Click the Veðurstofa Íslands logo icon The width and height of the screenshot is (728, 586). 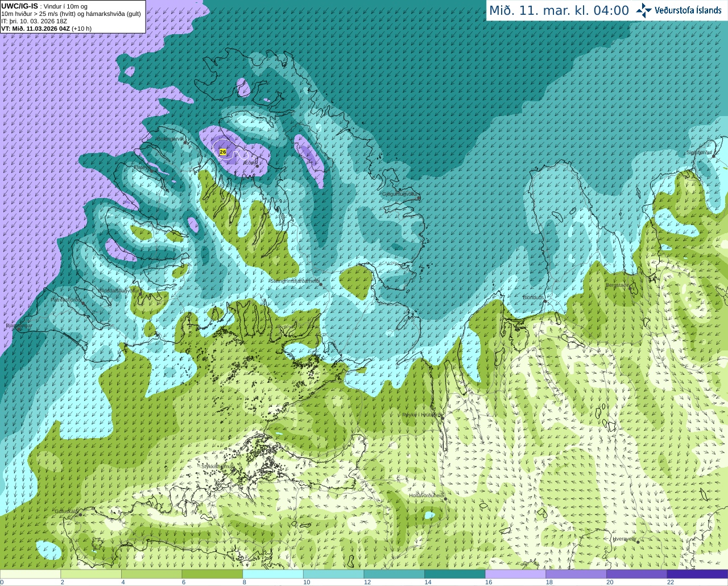click(644, 10)
